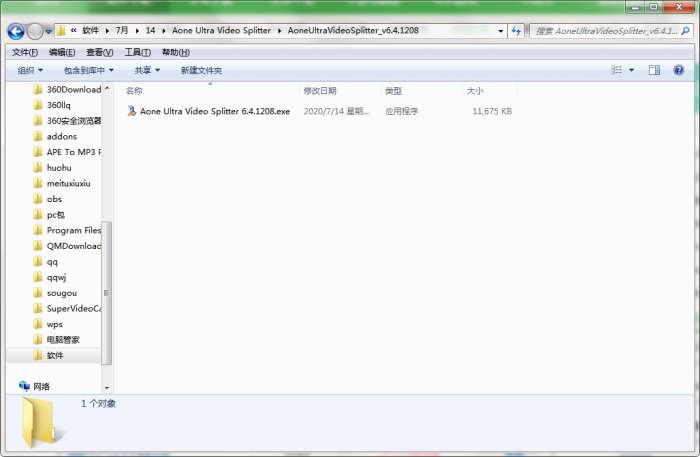
Task: Click the blue help icon
Action: 679,70
